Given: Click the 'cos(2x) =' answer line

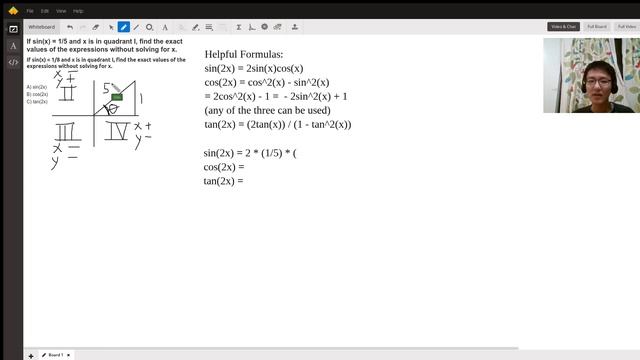Looking at the screenshot, I should coord(224,167).
